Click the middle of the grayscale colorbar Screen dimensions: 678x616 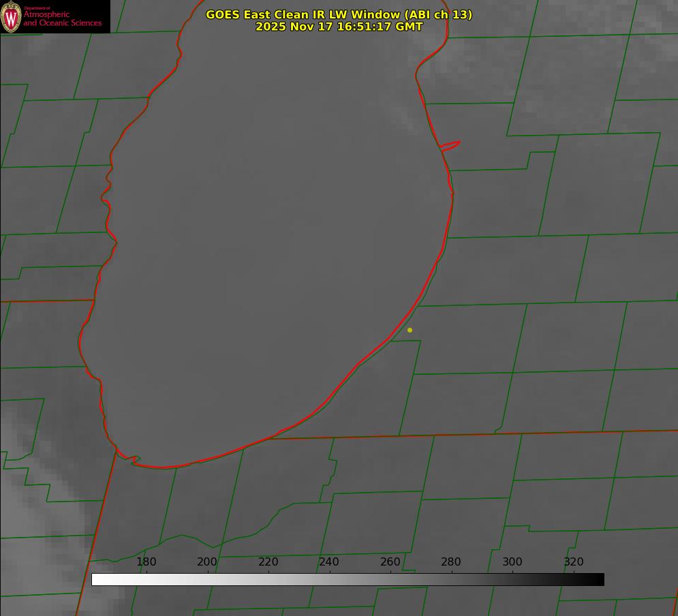pyautogui.click(x=348, y=580)
